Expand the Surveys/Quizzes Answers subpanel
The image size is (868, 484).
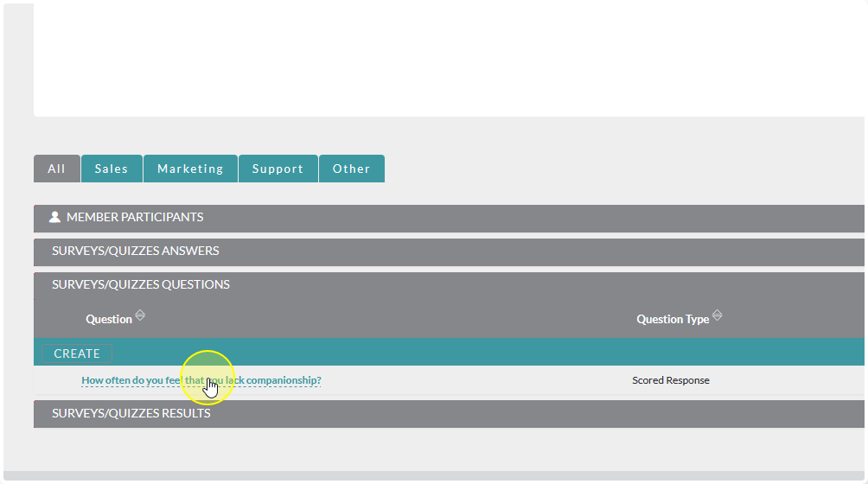tap(136, 252)
